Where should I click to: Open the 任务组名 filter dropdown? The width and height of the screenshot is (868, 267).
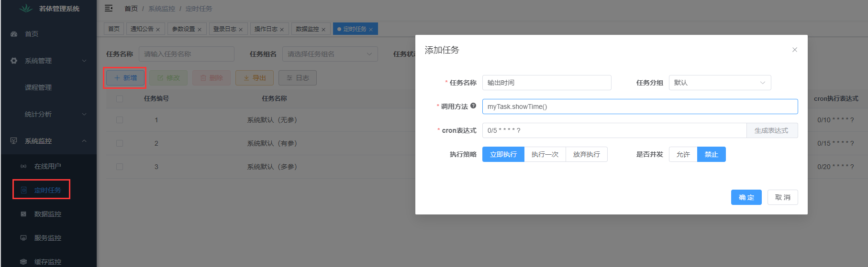coord(330,54)
